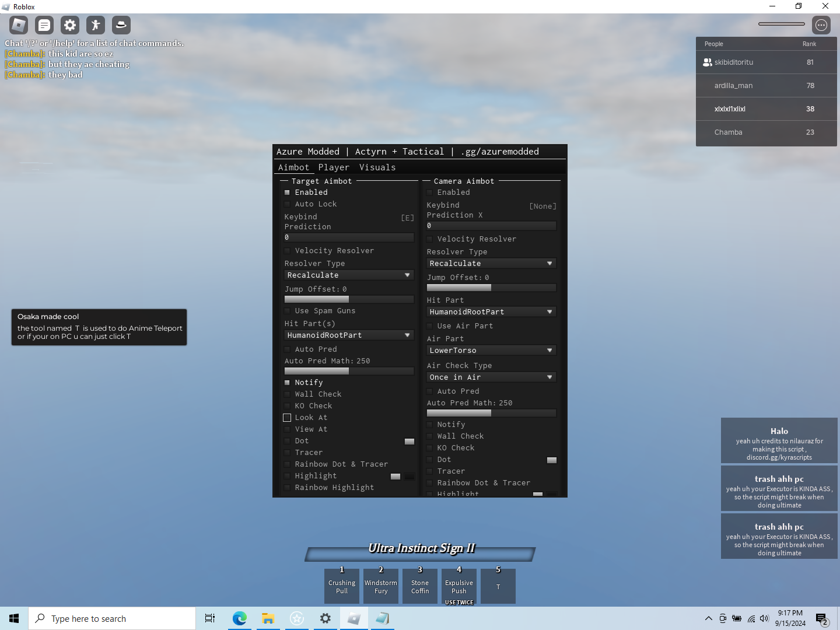Show hidden system tray icons

coord(708,618)
